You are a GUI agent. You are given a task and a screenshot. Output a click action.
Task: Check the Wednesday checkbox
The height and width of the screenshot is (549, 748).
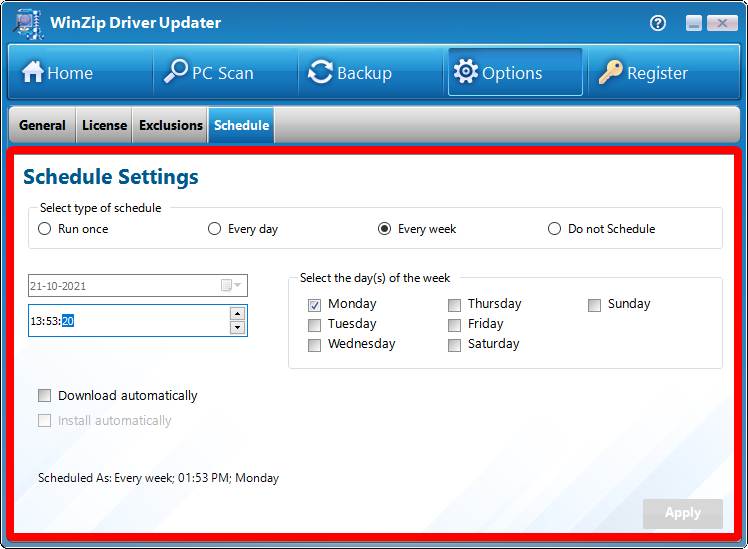tap(314, 345)
